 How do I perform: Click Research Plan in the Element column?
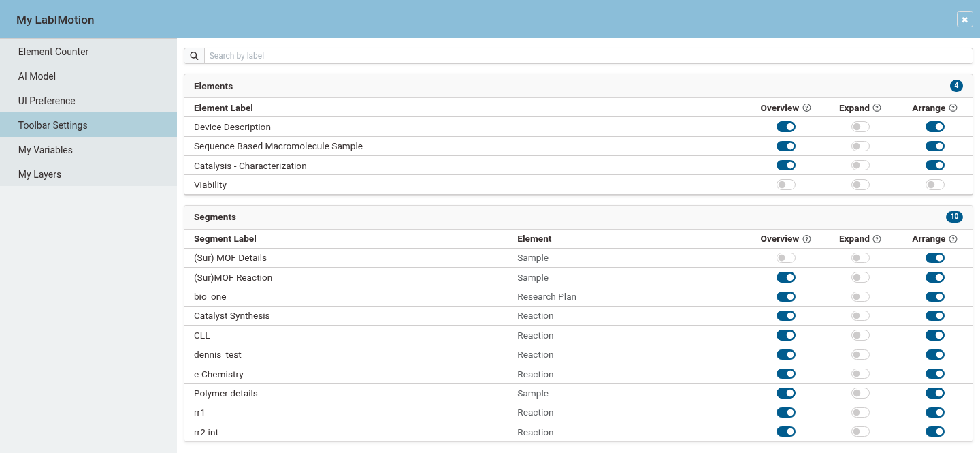point(546,296)
